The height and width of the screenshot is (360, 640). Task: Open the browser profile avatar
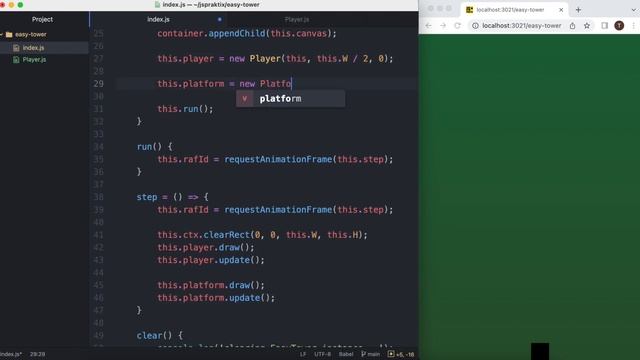[x=619, y=25]
